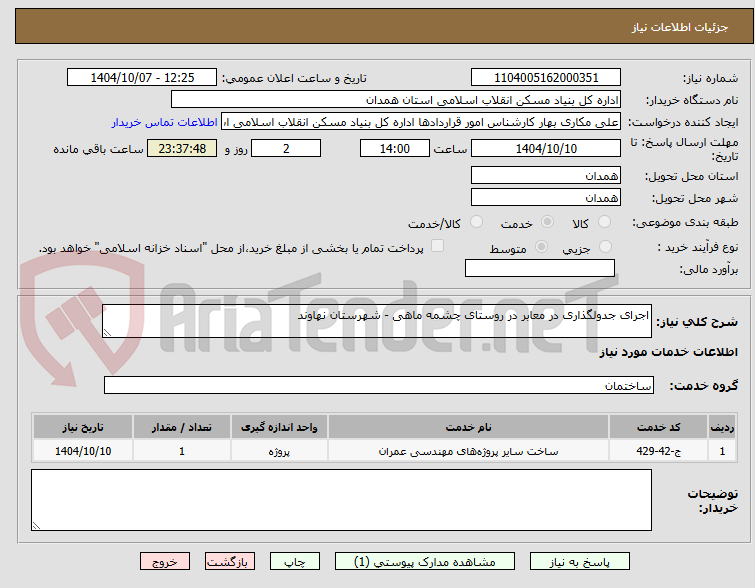Tick the اسناد خزانه اسلامی payment checkbox

437,246
